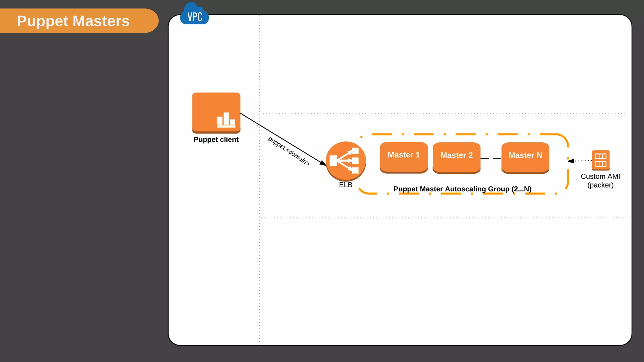Select the Master 1 instance box
The image size is (644, 362).
[404, 157]
